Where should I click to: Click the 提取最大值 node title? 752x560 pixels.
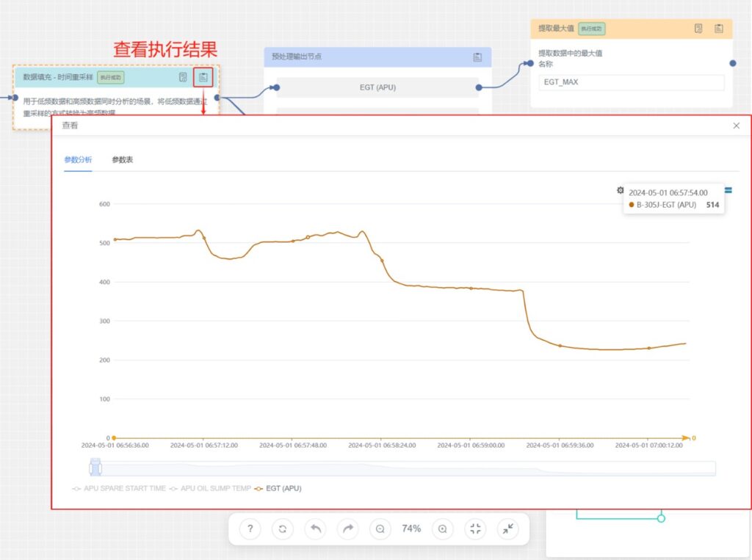(x=556, y=29)
